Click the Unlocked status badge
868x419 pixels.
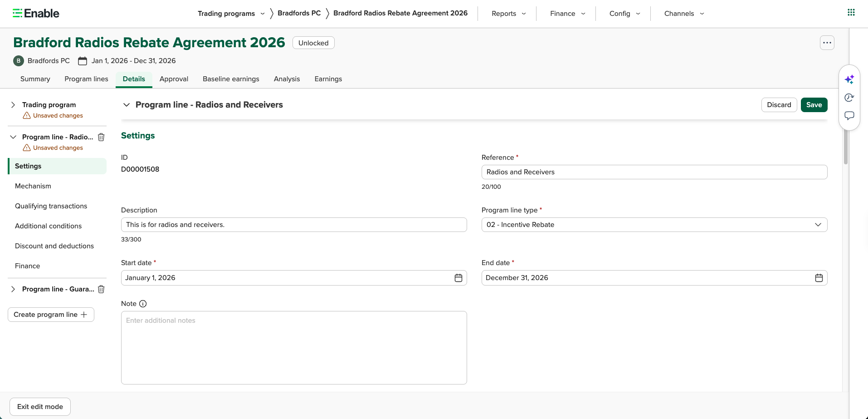(313, 43)
